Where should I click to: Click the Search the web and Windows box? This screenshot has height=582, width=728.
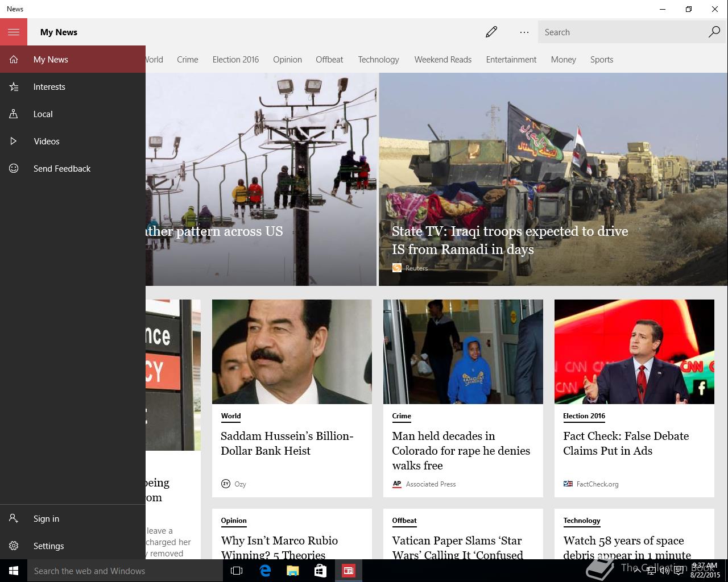coord(125,571)
